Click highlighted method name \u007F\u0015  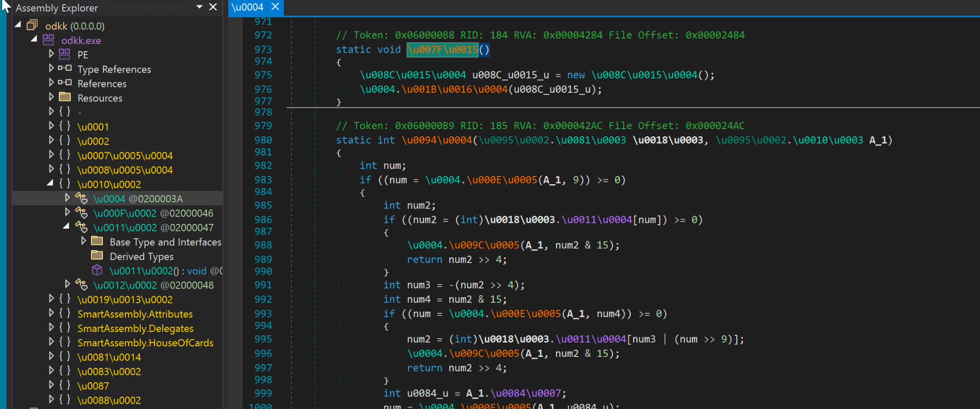(443, 50)
